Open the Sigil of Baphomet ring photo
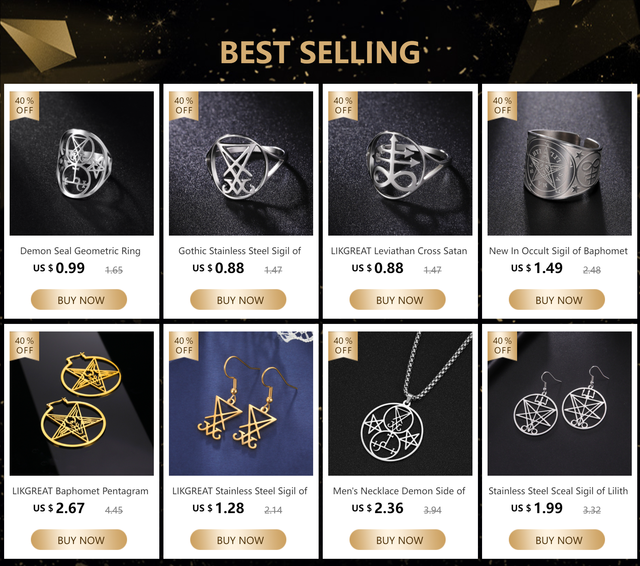The width and height of the screenshot is (640, 566). 559,163
